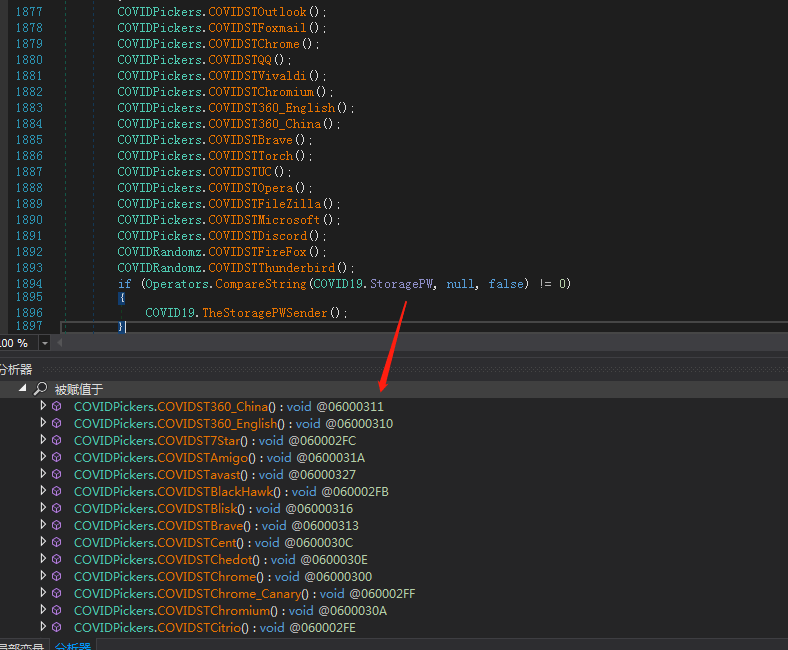Open the zoom percentage dropdown
Screen dimensions: 788x650
(x=45, y=343)
